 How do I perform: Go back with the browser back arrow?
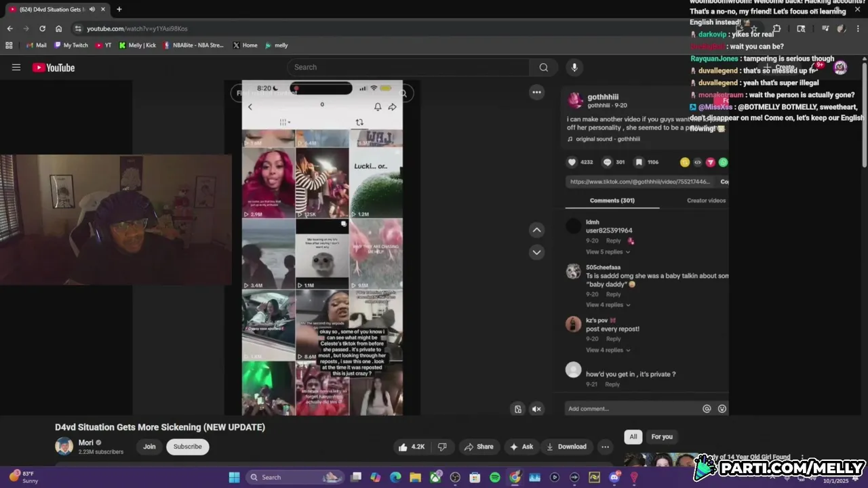(x=9, y=28)
